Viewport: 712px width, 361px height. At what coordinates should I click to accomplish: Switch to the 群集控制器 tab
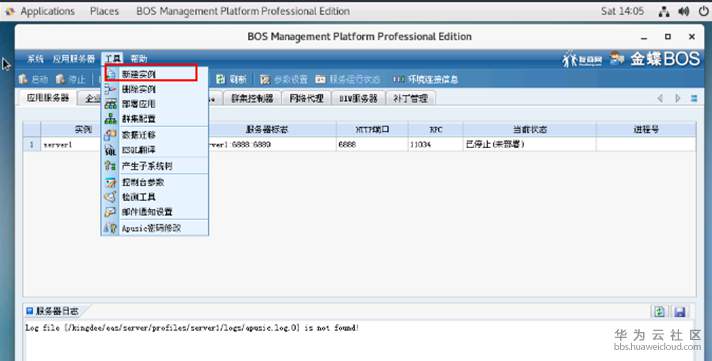pyautogui.click(x=252, y=98)
